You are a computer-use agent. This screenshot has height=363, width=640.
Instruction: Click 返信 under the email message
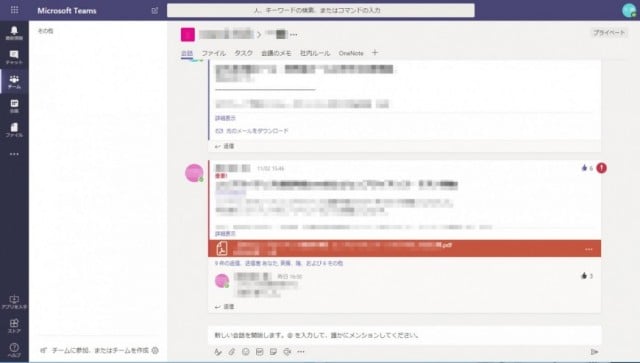[x=224, y=146]
